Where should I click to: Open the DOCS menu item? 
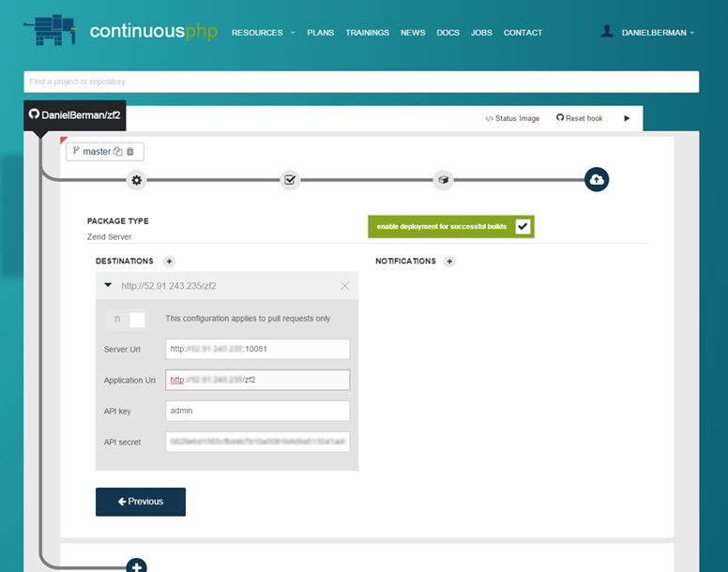pyautogui.click(x=448, y=33)
